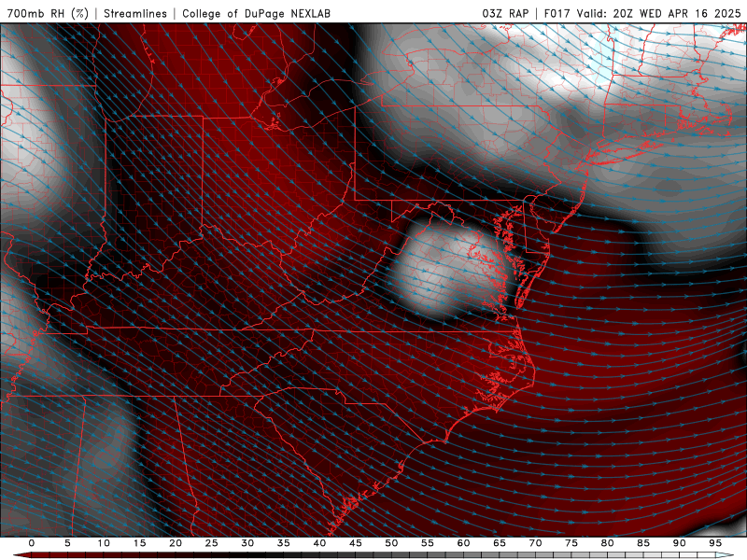The height and width of the screenshot is (560, 747).
Task: Click the colorbar tick label "85"
Action: point(643,543)
